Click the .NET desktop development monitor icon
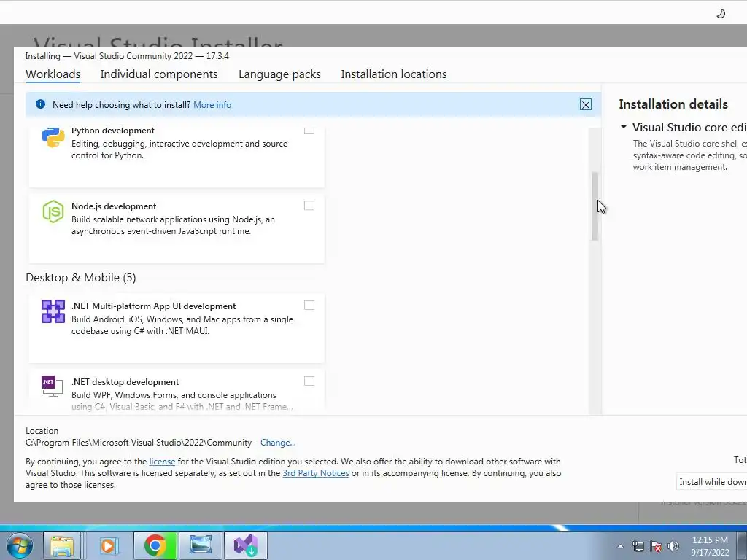The width and height of the screenshot is (747, 560). coord(53,386)
